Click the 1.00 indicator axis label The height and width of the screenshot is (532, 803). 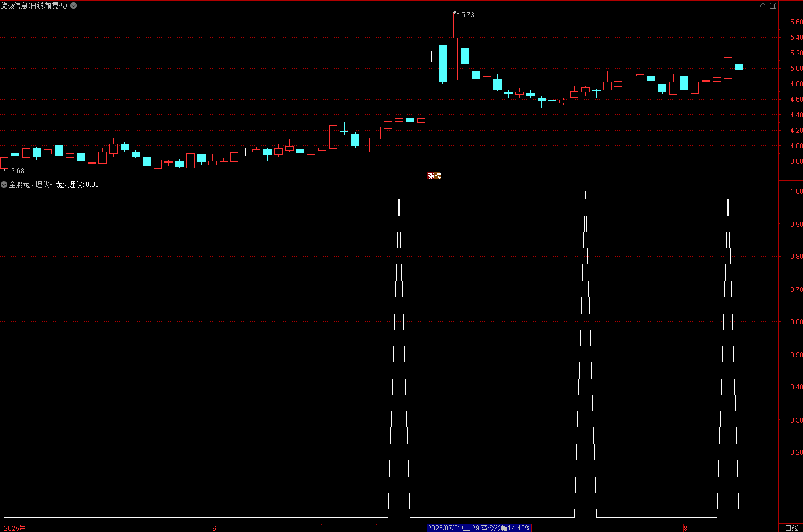[796, 191]
